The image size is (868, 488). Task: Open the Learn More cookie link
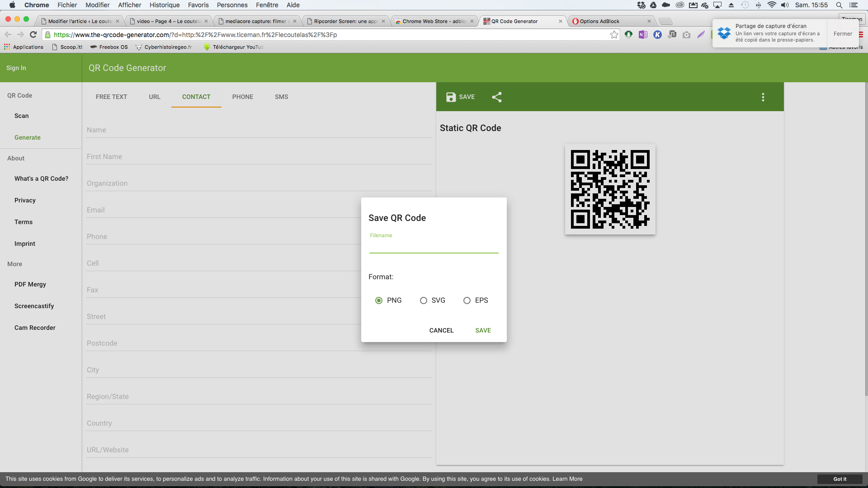[x=567, y=479]
